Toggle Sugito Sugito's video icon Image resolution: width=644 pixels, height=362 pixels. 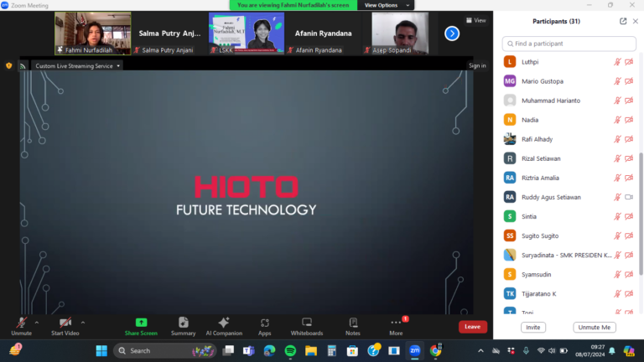pyautogui.click(x=629, y=235)
